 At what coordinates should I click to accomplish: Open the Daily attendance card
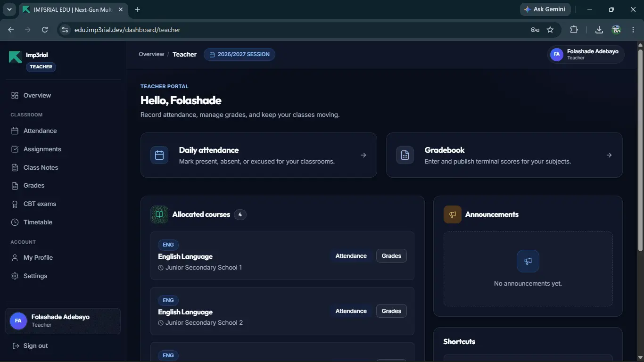pyautogui.click(x=259, y=155)
